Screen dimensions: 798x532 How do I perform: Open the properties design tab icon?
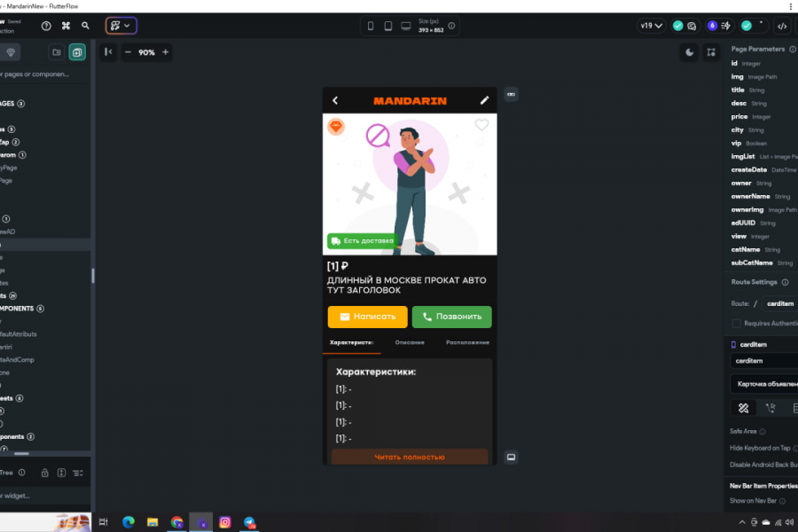point(744,408)
